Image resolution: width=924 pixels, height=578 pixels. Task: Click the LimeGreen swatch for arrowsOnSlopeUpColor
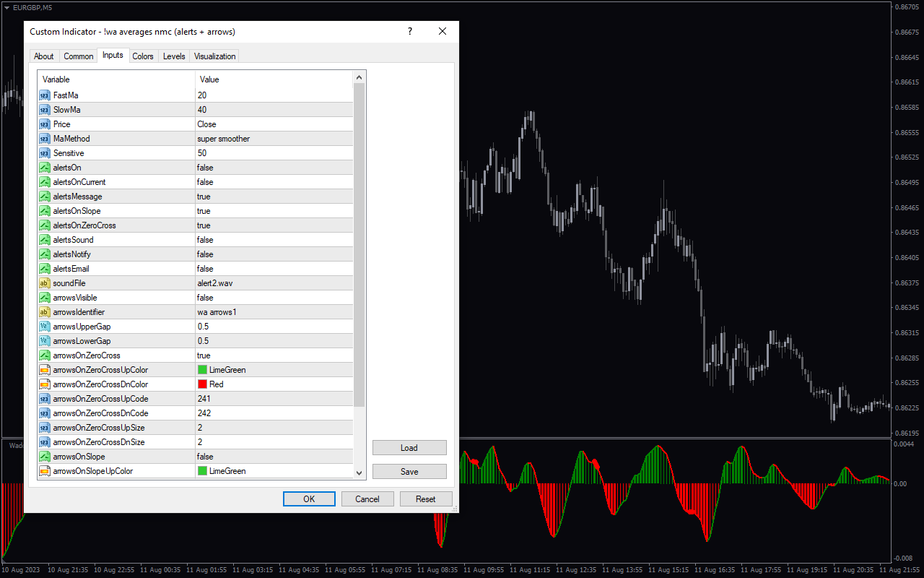202,471
